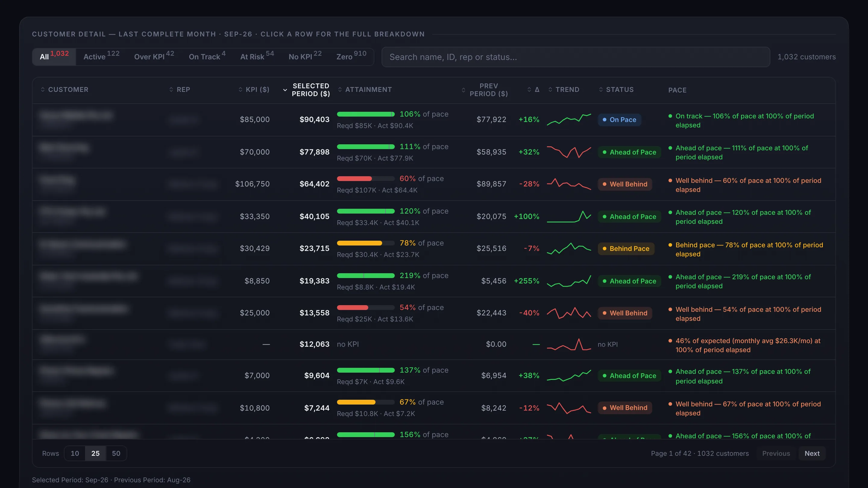Click Behind Pace status badge
Screen dimensions: 868x488
(626, 249)
